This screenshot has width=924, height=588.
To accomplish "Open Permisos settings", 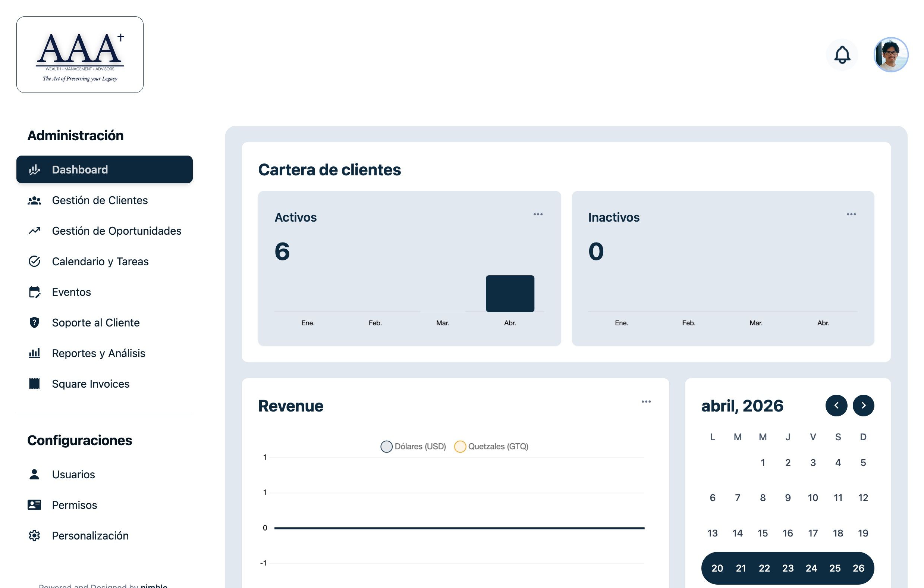I will pos(104,505).
